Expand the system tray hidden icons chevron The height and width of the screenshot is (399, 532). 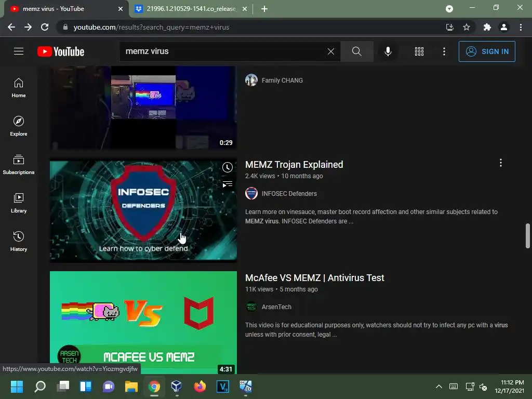pyautogui.click(x=438, y=387)
